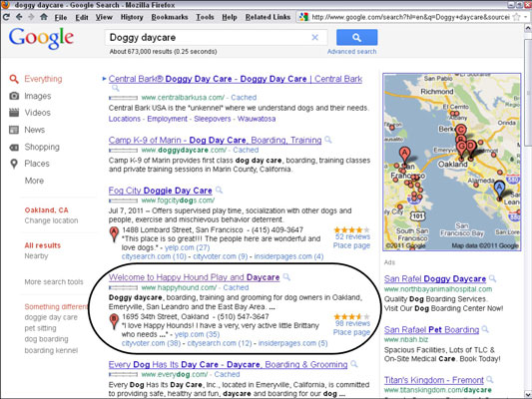
Task: Click the boarding kennel related search
Action: (x=51, y=350)
